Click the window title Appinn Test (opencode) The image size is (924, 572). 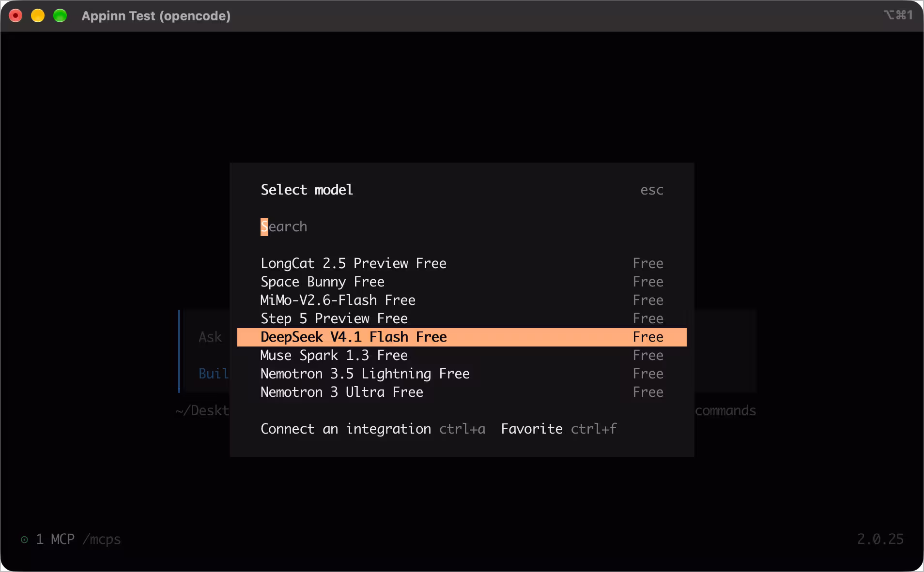(156, 16)
